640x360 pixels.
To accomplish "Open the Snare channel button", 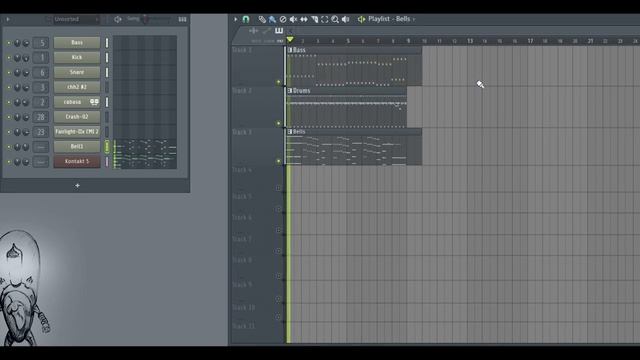I will coord(77,72).
